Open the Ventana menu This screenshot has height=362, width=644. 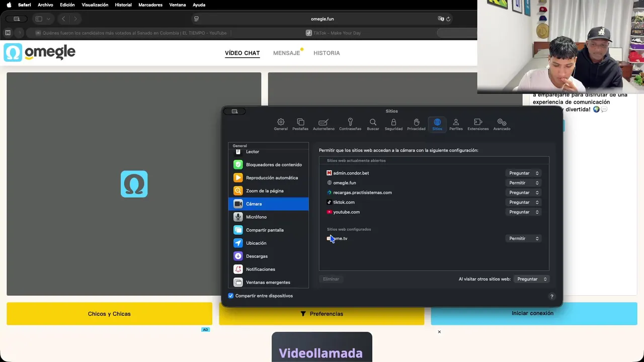(x=177, y=5)
